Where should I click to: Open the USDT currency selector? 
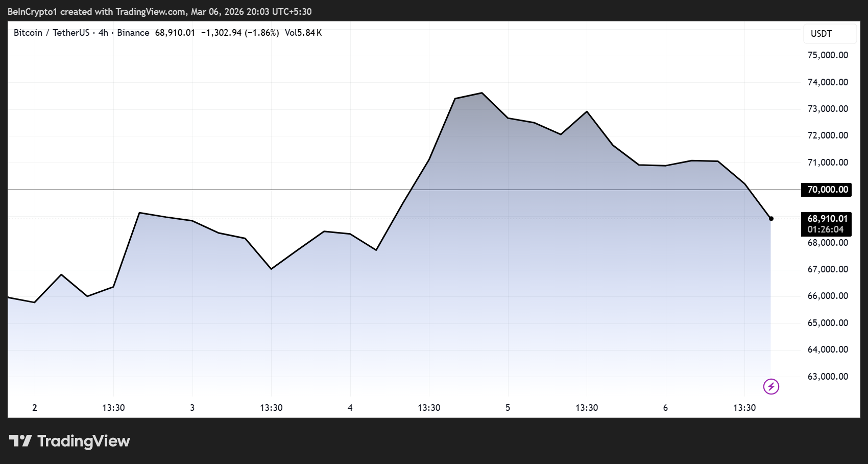[x=830, y=34]
